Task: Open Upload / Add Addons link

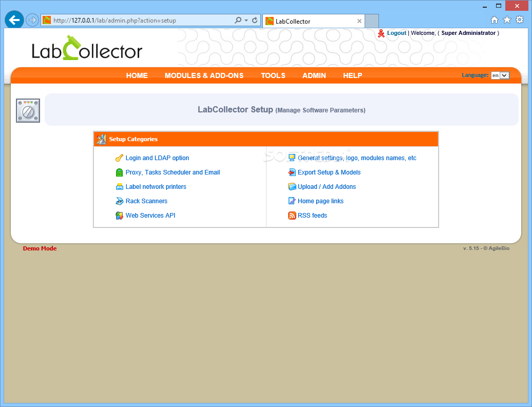Action: click(327, 186)
